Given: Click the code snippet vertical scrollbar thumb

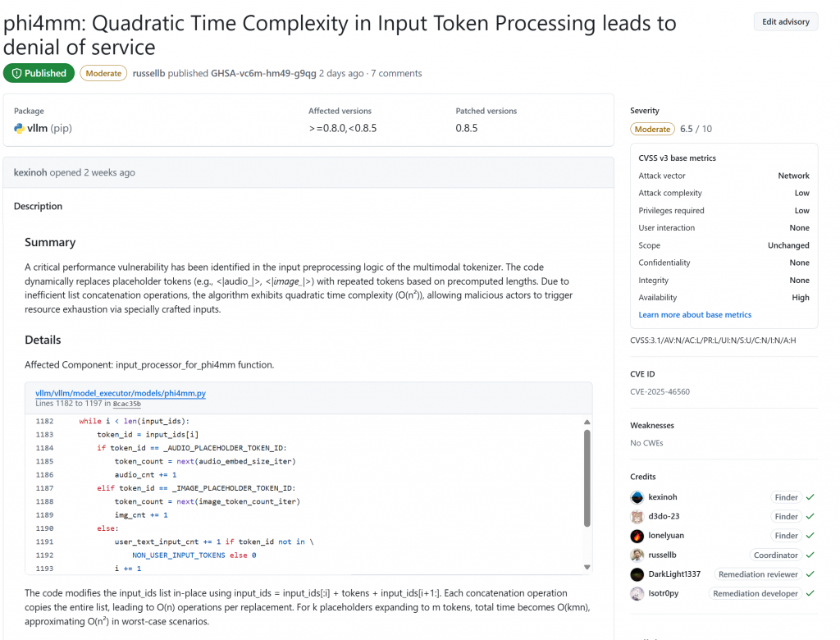Looking at the screenshot, I should [x=587, y=478].
